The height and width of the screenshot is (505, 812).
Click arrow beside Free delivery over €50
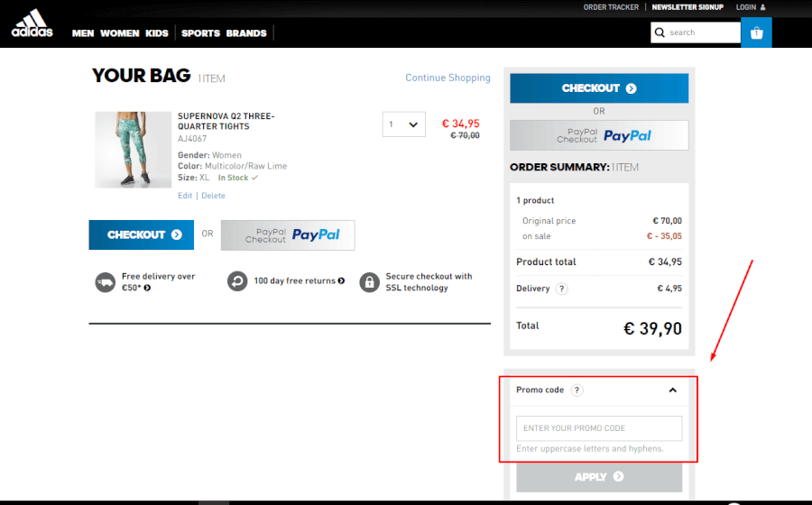click(x=147, y=289)
